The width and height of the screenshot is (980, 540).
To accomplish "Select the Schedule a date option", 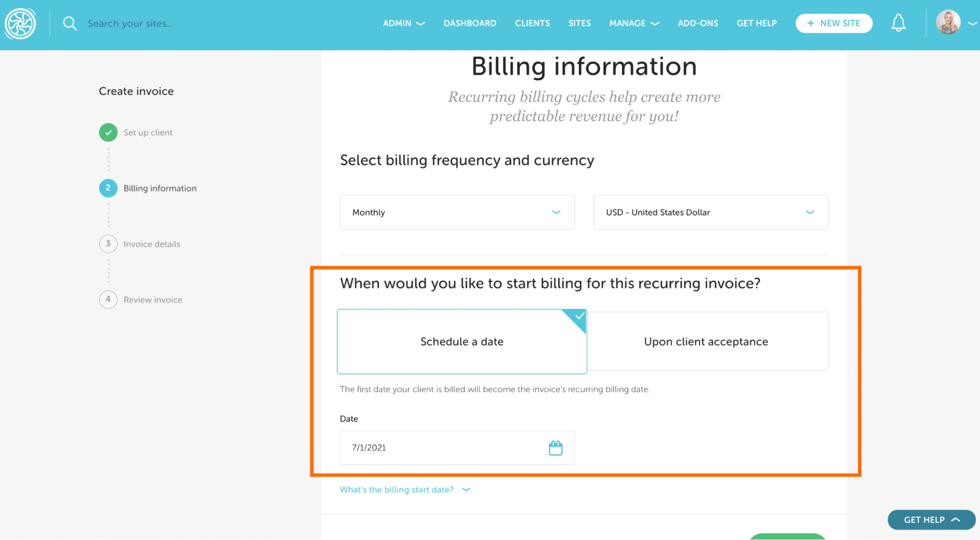I will tap(461, 341).
